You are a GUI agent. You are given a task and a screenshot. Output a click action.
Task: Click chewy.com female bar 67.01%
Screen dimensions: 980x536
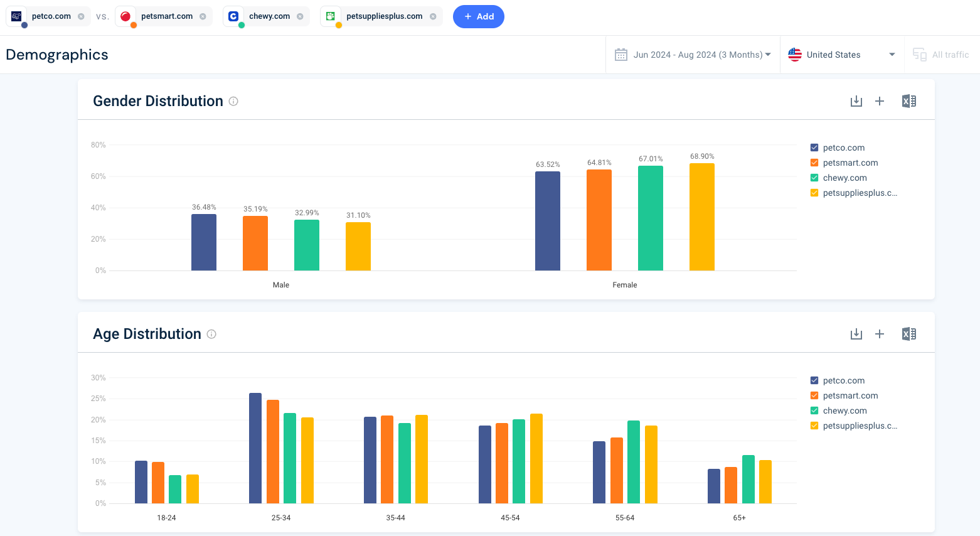click(x=651, y=218)
